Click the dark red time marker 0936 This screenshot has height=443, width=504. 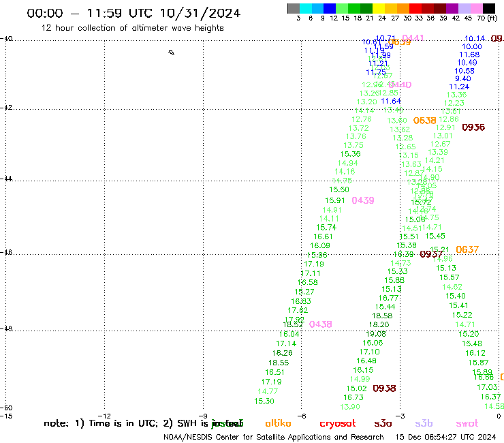pos(473,127)
